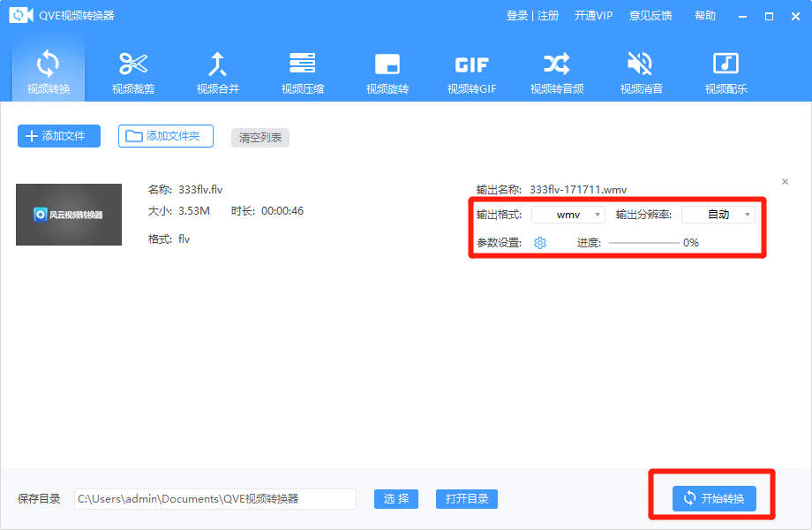
Task: Click 注册 link in title bar
Action: pyautogui.click(x=548, y=16)
